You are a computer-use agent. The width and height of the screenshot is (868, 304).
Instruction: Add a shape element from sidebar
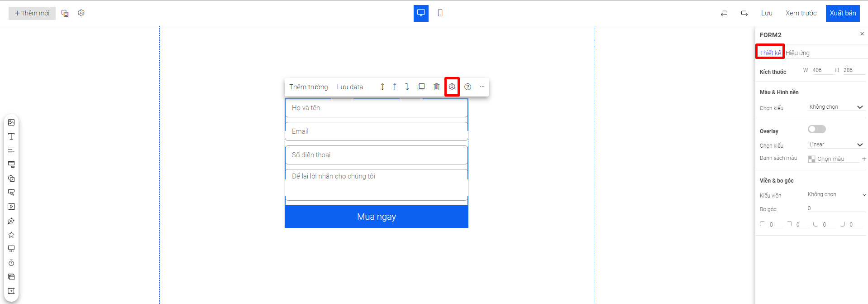point(11,179)
